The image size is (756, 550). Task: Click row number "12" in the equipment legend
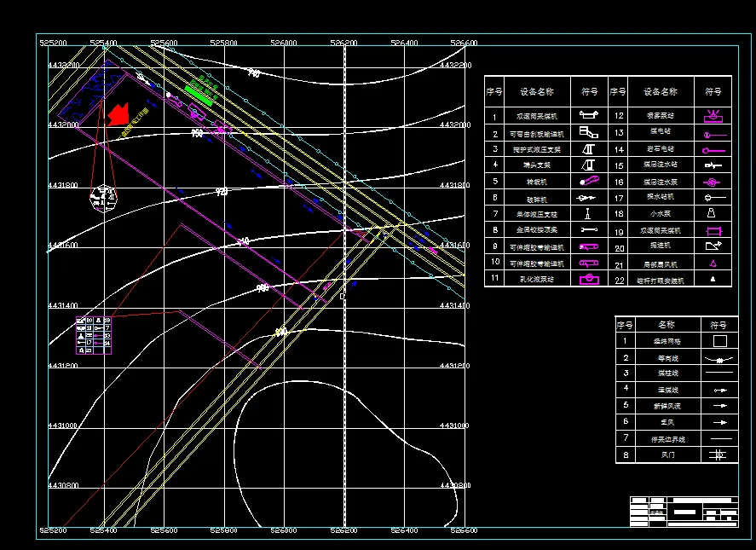click(619, 116)
